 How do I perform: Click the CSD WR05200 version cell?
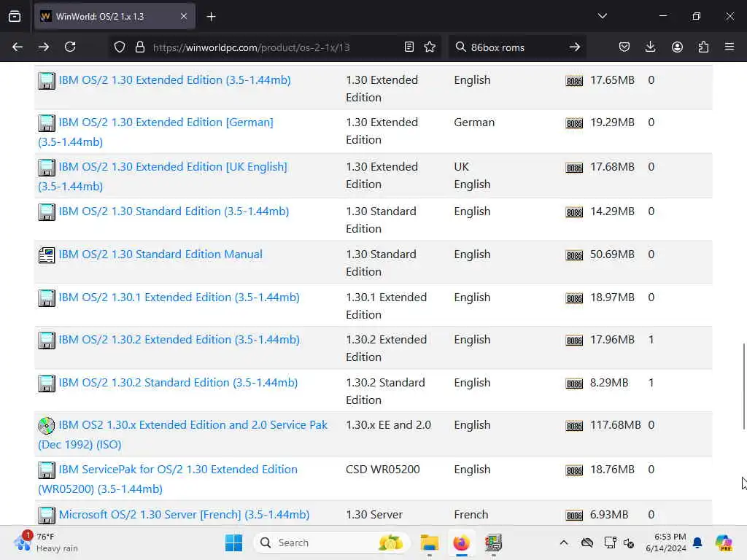click(x=382, y=470)
